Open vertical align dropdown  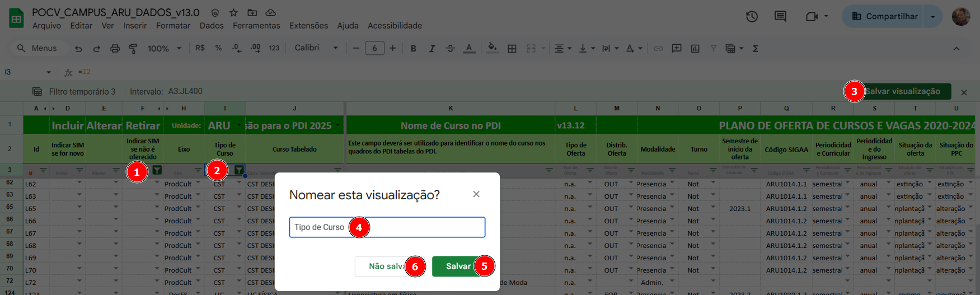click(586, 49)
